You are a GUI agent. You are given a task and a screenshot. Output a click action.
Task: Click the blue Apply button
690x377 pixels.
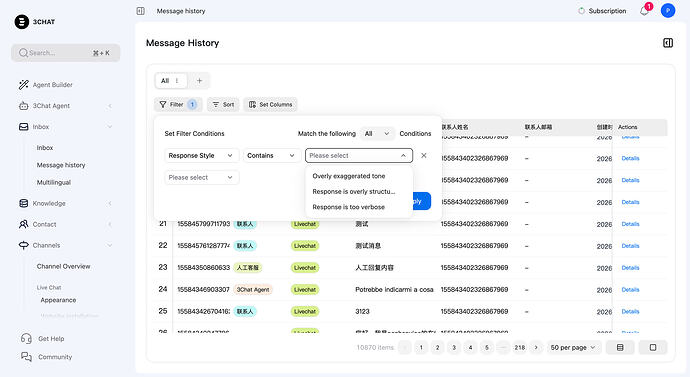(422, 201)
